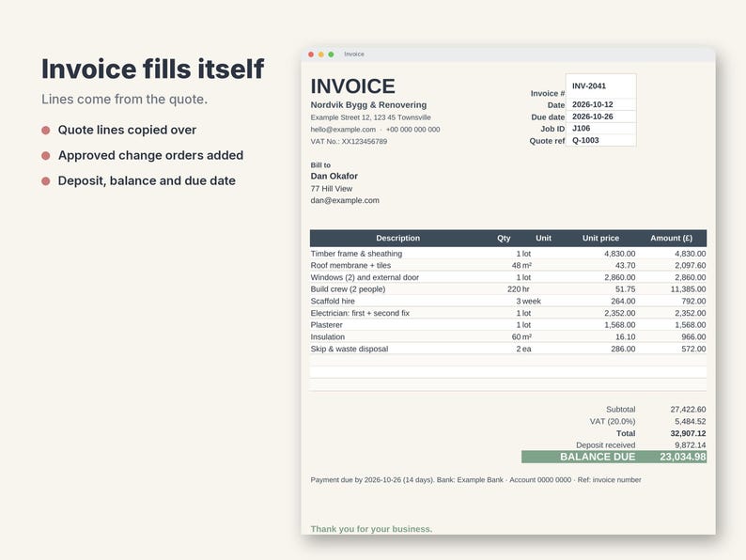
Task: Click the Approved change orders added bullet
Action: [151, 155]
